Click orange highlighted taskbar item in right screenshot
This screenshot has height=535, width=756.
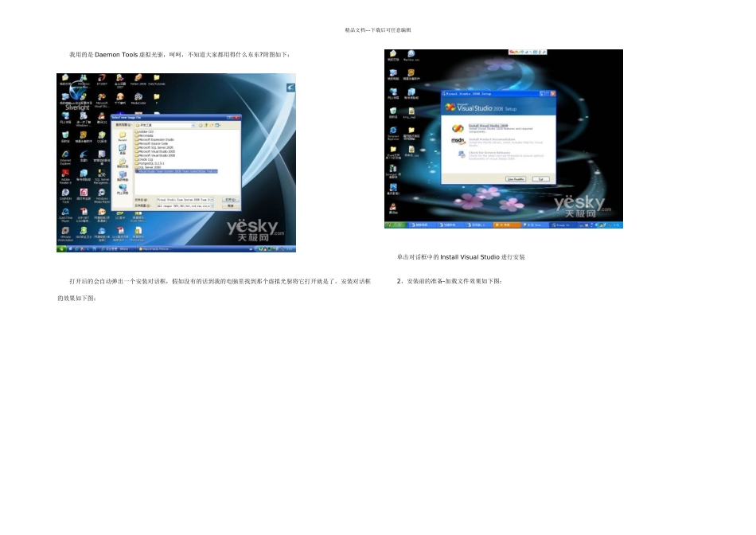click(x=507, y=225)
